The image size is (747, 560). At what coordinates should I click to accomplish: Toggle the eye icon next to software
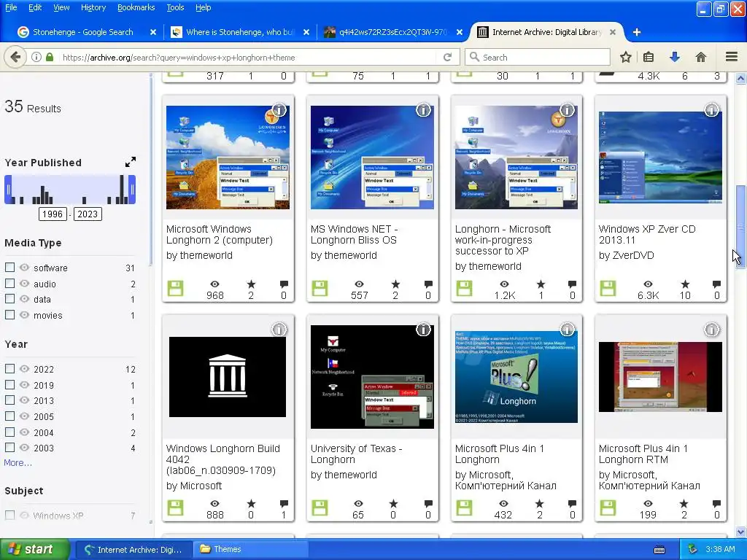tap(24, 268)
